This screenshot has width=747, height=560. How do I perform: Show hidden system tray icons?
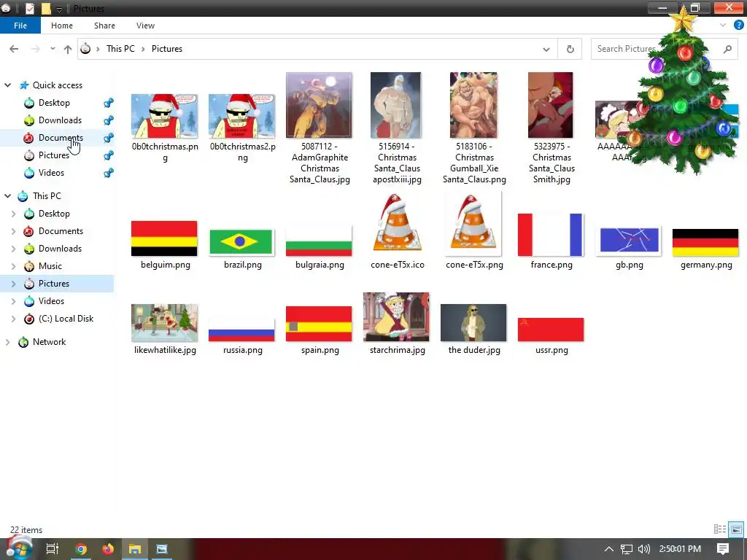609,549
